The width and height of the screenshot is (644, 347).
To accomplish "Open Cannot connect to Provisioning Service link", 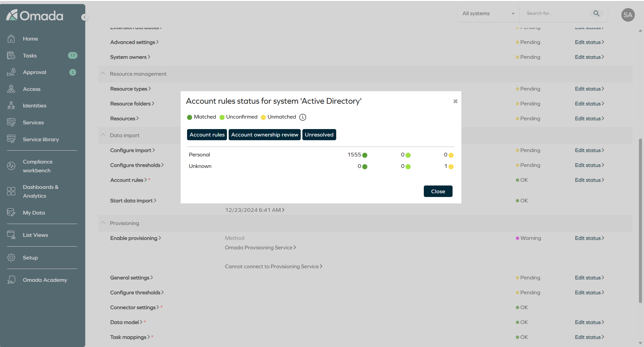I will pyautogui.click(x=274, y=267).
